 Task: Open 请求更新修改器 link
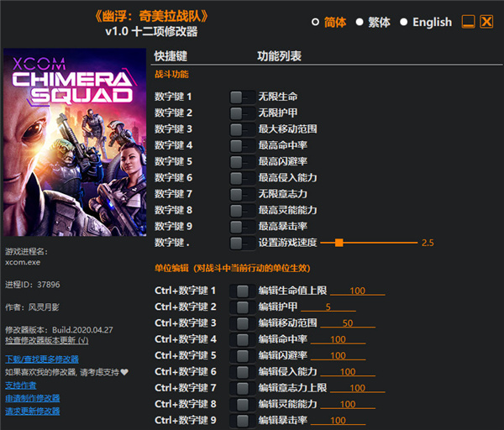coord(33,411)
